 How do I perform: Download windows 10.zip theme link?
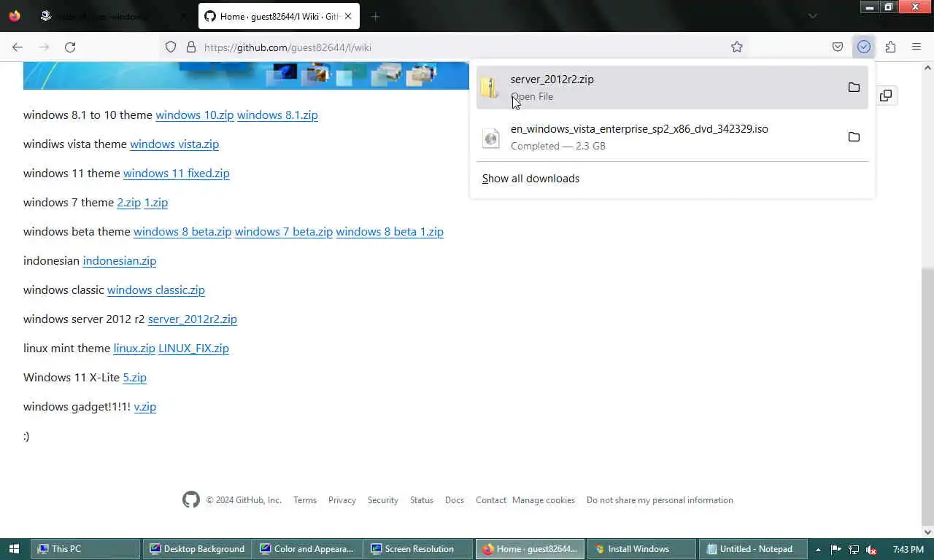click(x=195, y=114)
